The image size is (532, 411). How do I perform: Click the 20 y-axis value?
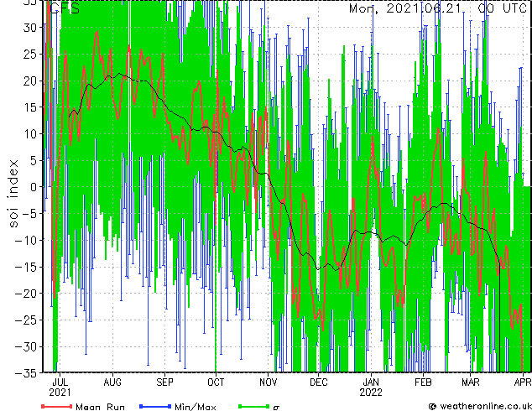pyautogui.click(x=30, y=81)
